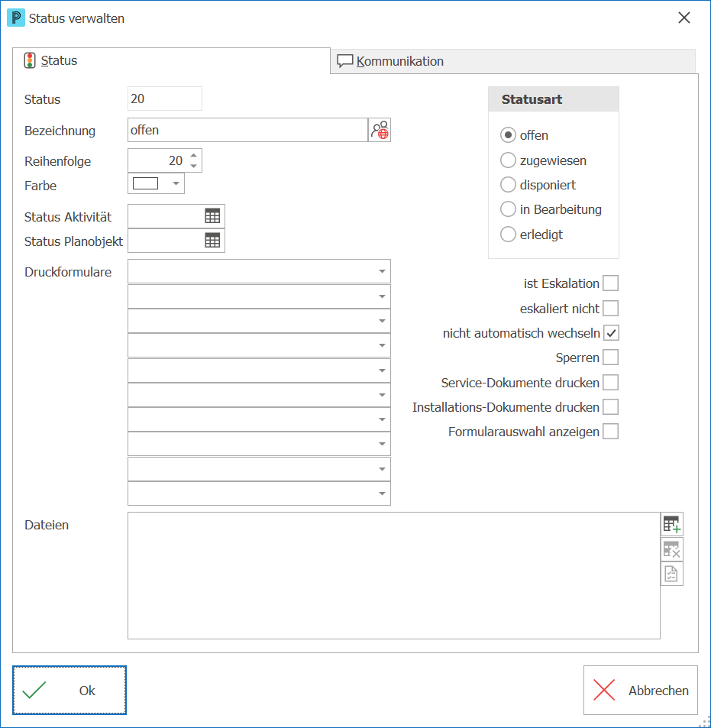Click the speech bubble icon on Kommunikation tab
The height and width of the screenshot is (728, 711).
[x=345, y=61]
